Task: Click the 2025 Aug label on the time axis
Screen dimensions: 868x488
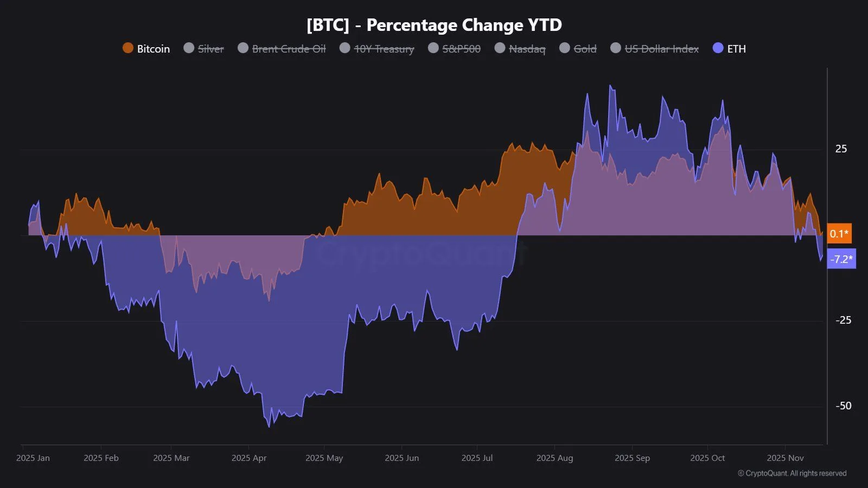Action: point(554,458)
